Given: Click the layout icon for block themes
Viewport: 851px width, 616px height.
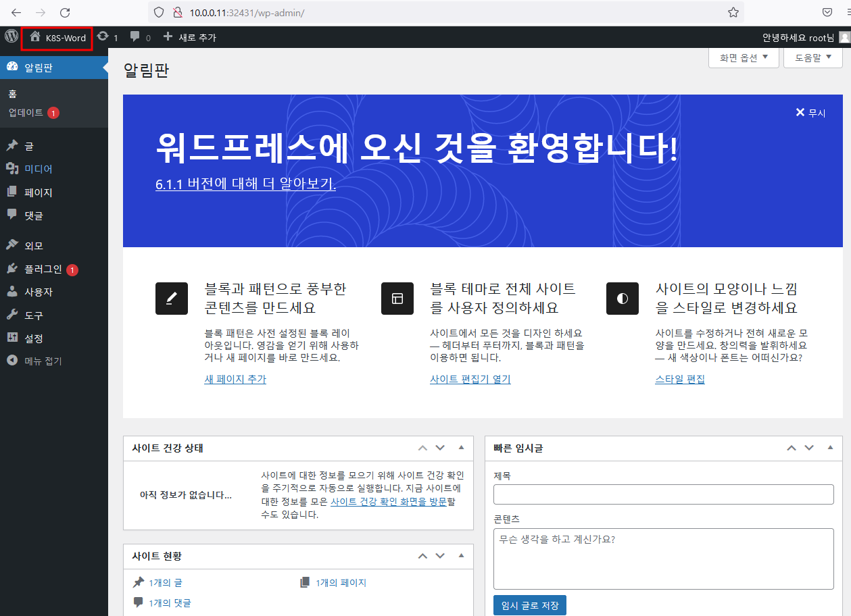Looking at the screenshot, I should point(397,299).
